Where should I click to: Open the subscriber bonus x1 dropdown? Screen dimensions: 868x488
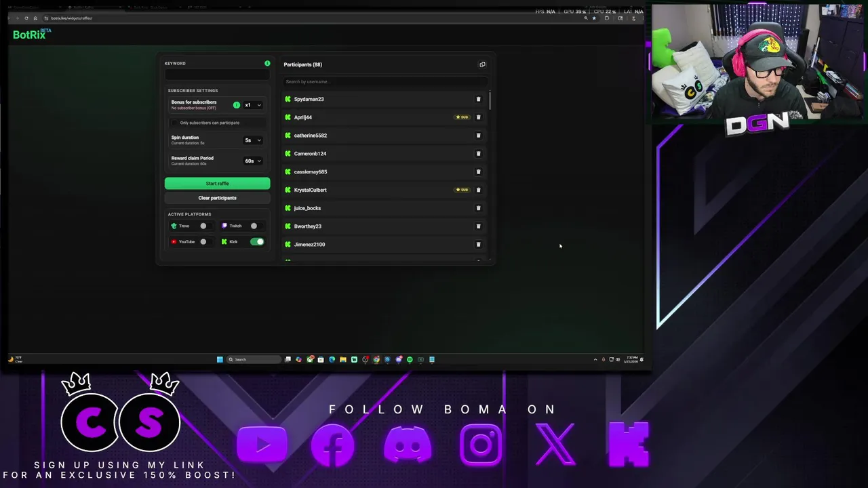[252, 105]
